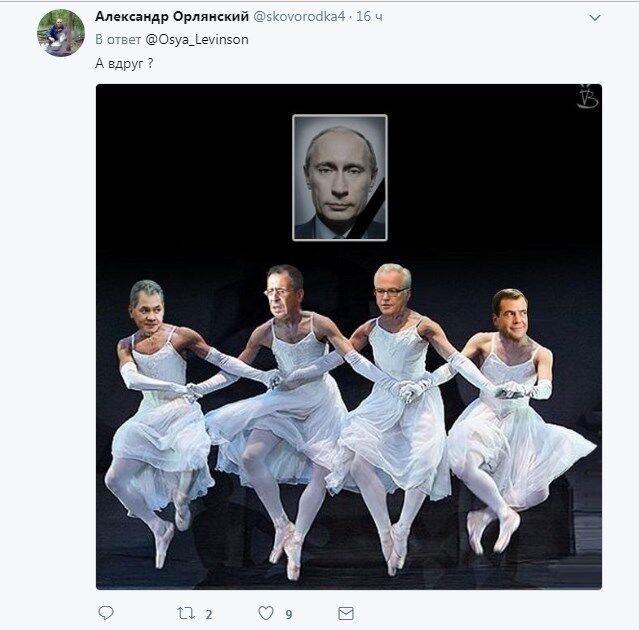This screenshot has height=630, width=639.
Task: View retweeters by clicking count 2
Action: pos(209,614)
